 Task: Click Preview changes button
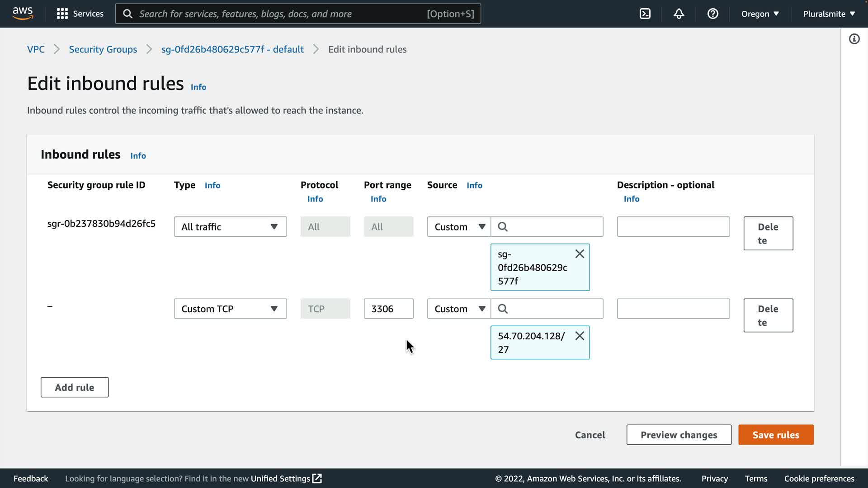(679, 435)
